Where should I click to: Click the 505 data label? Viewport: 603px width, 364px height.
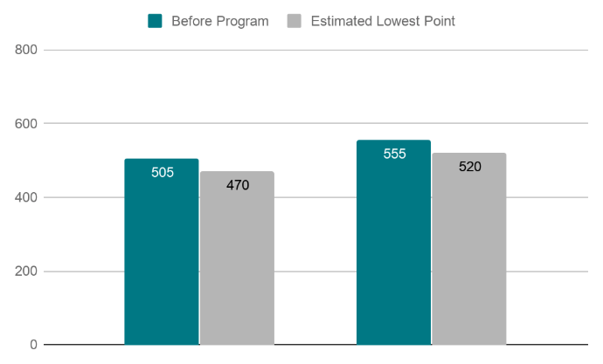[163, 172]
